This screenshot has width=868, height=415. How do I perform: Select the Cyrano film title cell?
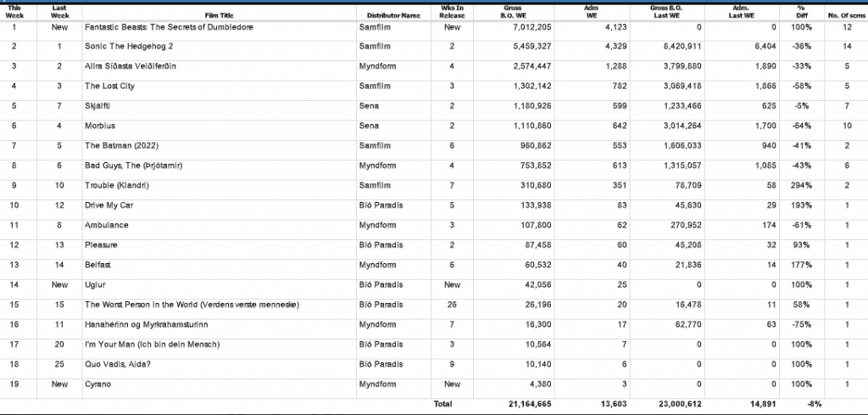(99, 385)
